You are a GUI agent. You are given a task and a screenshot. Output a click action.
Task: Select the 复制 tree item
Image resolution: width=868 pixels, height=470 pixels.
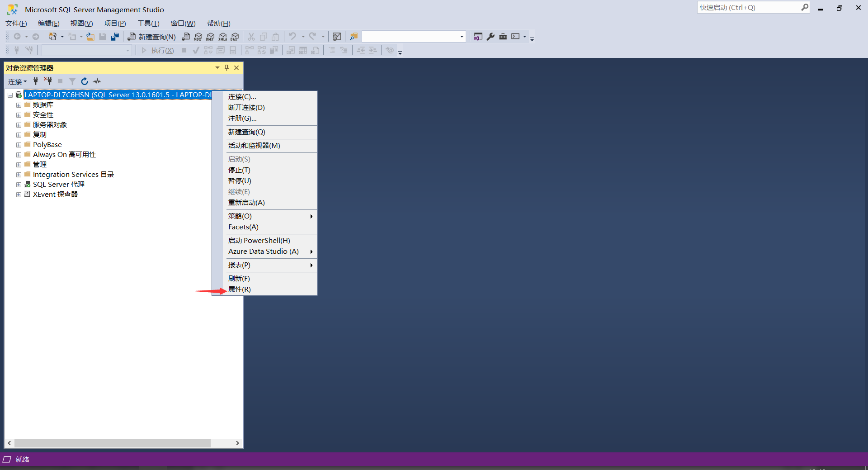[x=39, y=134]
